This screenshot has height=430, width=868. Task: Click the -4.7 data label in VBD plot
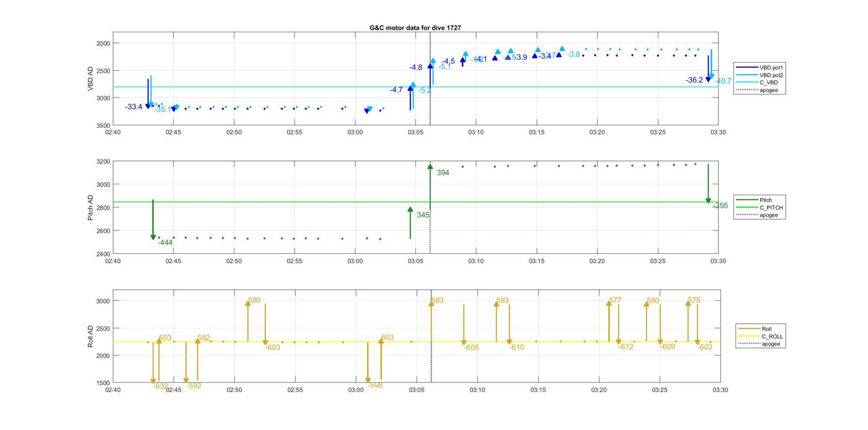click(x=396, y=90)
